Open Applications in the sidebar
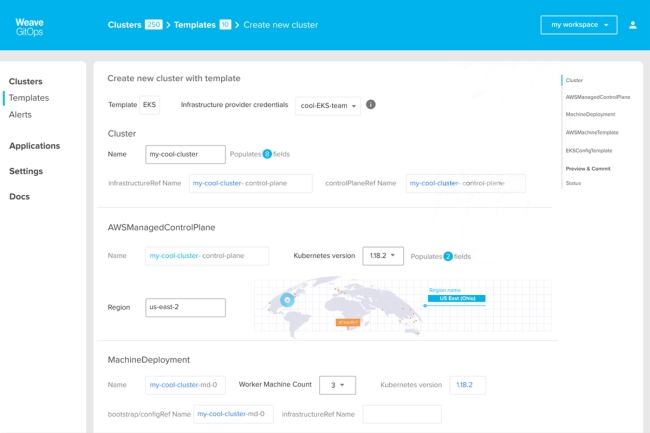Viewport: 650px width, 433px height. [35, 146]
